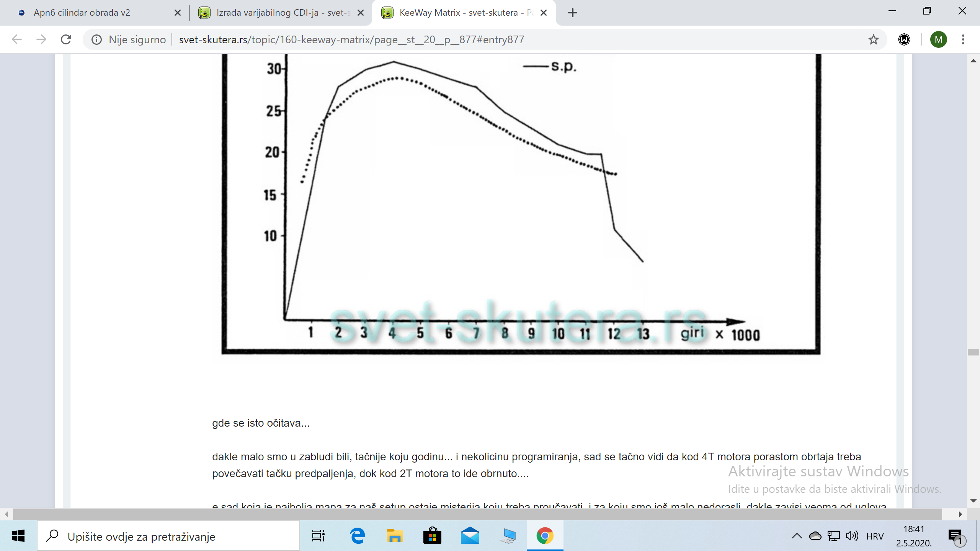The image size is (980, 551).
Task: Switch to Apn6 cilindar obrada v2 tab
Action: pyautogui.click(x=82, y=13)
